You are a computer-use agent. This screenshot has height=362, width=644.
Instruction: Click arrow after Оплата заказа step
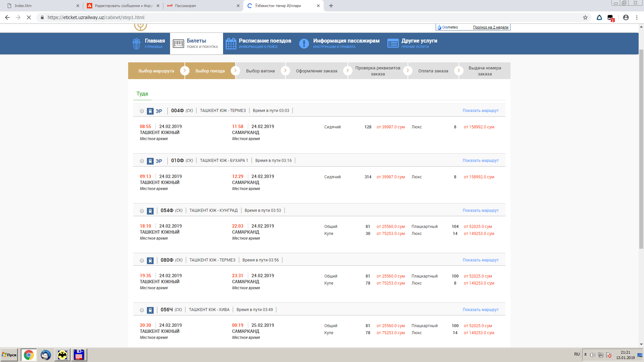pos(459,70)
